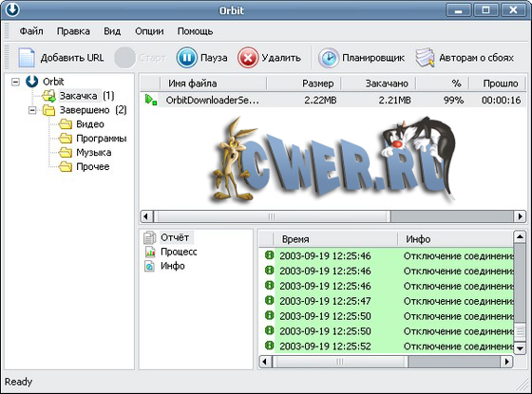Open the Процесс chart icon
This screenshot has width=532, height=394.
tap(150, 252)
